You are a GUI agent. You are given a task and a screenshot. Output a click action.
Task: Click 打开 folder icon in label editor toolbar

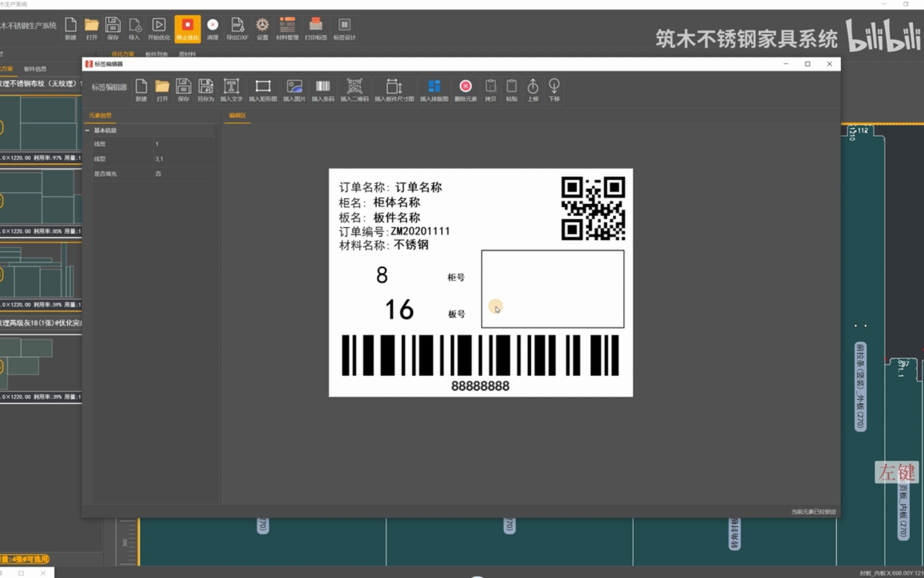[162, 90]
